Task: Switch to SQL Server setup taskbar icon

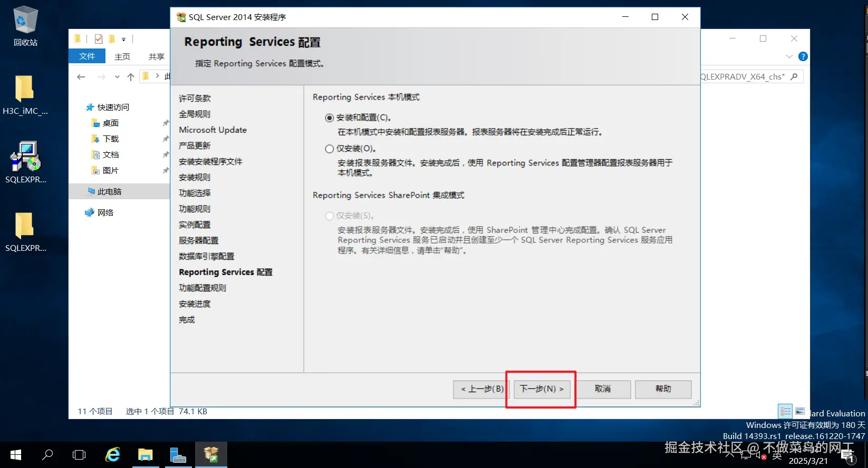Action: [211, 455]
